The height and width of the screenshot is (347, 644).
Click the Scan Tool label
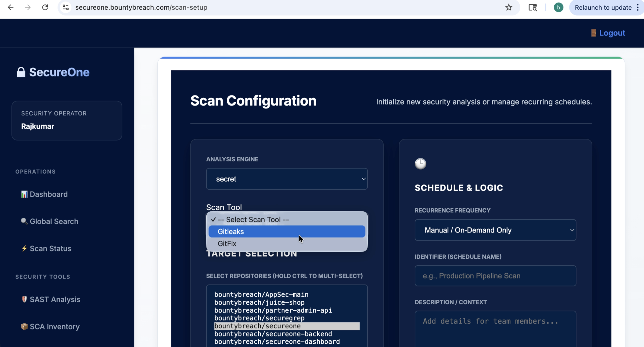tap(224, 207)
